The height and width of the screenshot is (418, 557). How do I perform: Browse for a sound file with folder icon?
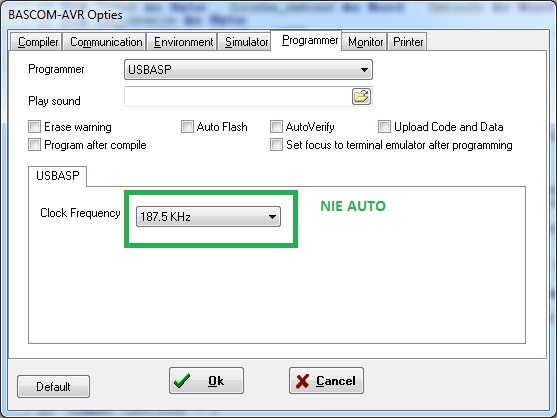point(361,96)
